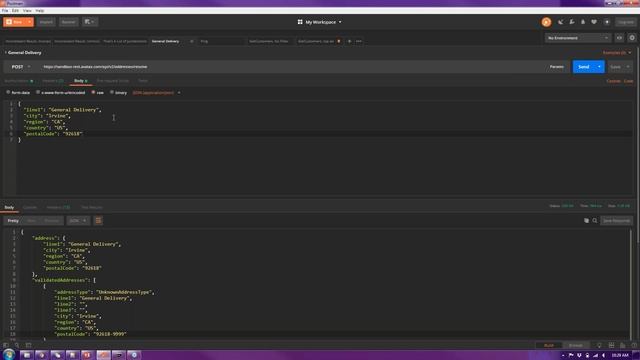This screenshot has width=640, height=360.
Task: Open the wrench settings icon
Action: 572,22
